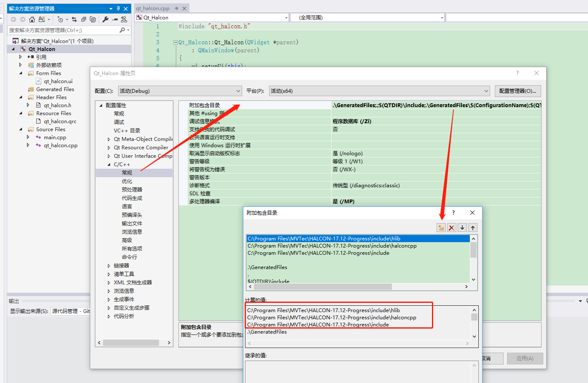Expand the 引用 node in Solution Explorer
Screen dimensions: 588x383
coord(21,57)
